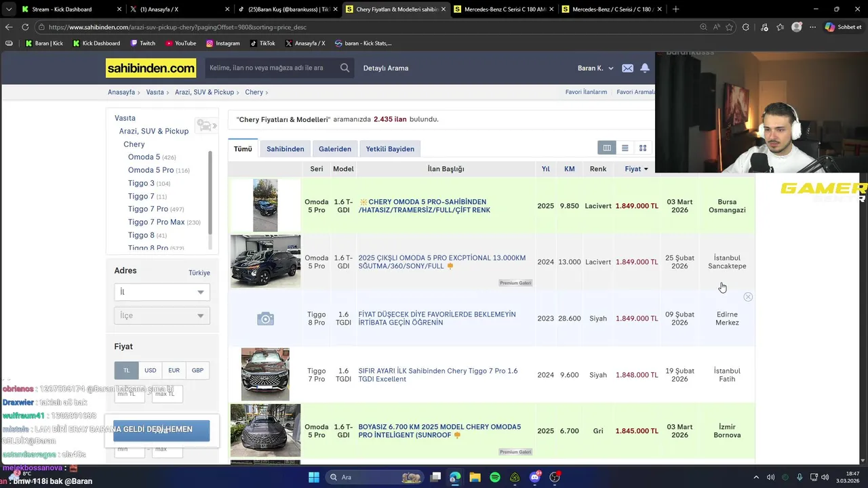Open browser tab list dropdown
Viewport: 868px width, 488px height.
point(8,9)
